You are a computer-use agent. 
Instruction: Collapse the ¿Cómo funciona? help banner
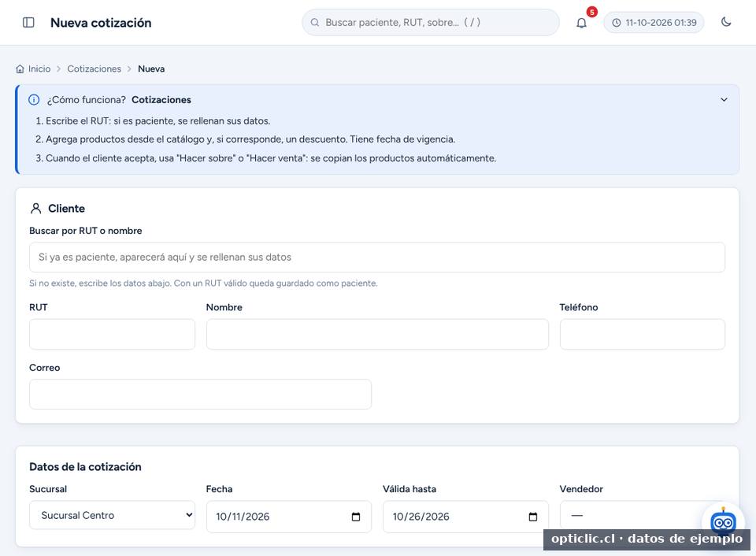(724, 100)
